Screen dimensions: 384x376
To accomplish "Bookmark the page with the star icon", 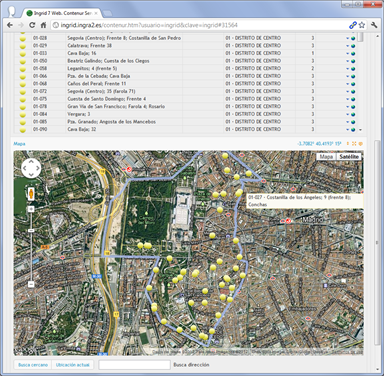I will [362, 25].
